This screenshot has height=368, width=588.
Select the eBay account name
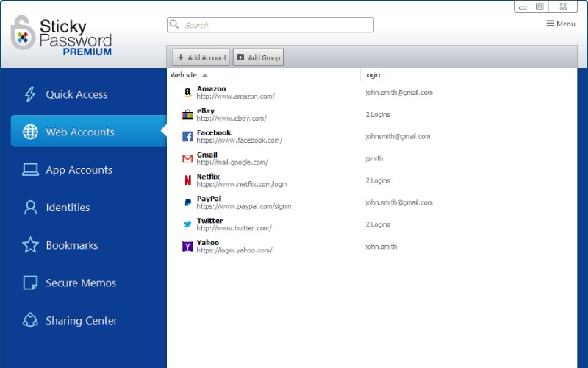(206, 111)
